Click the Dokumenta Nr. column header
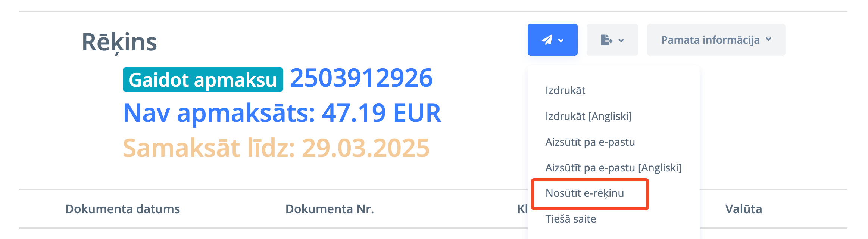 [x=330, y=209]
